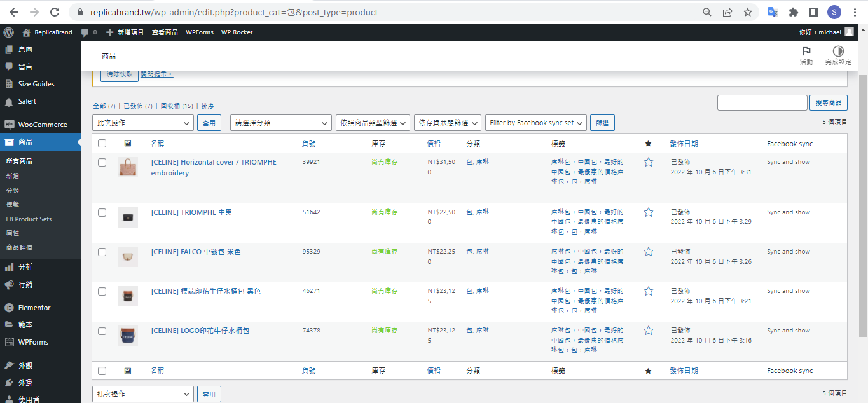Share this page icon in address bar
The height and width of the screenshot is (403, 868).
pos(727,12)
